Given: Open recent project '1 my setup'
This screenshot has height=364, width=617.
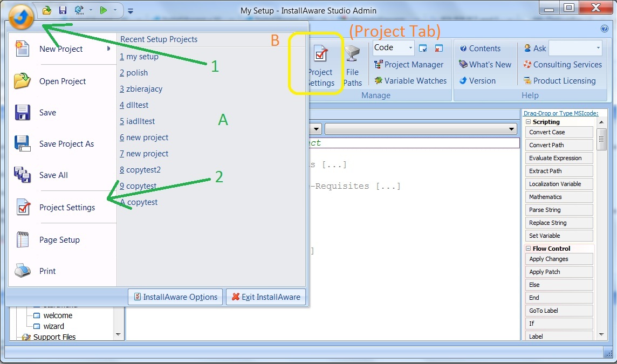Looking at the screenshot, I should 139,56.
